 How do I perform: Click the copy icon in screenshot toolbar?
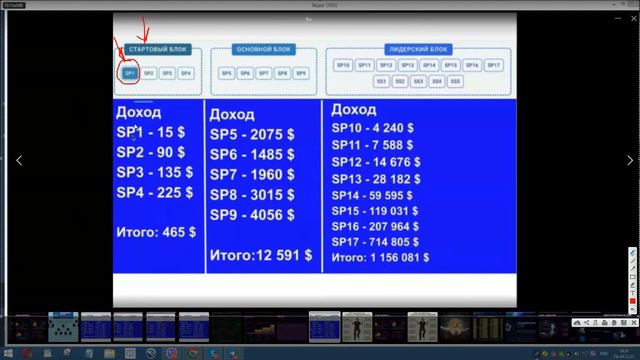pos(614,322)
